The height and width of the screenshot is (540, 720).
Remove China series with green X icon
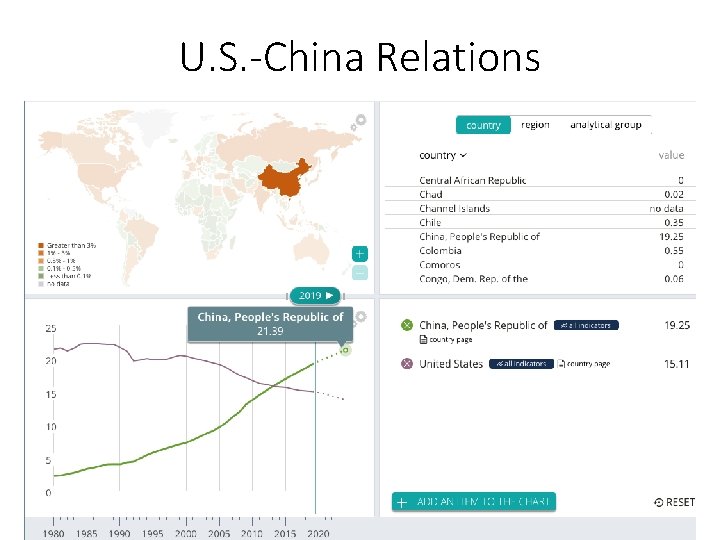point(407,325)
